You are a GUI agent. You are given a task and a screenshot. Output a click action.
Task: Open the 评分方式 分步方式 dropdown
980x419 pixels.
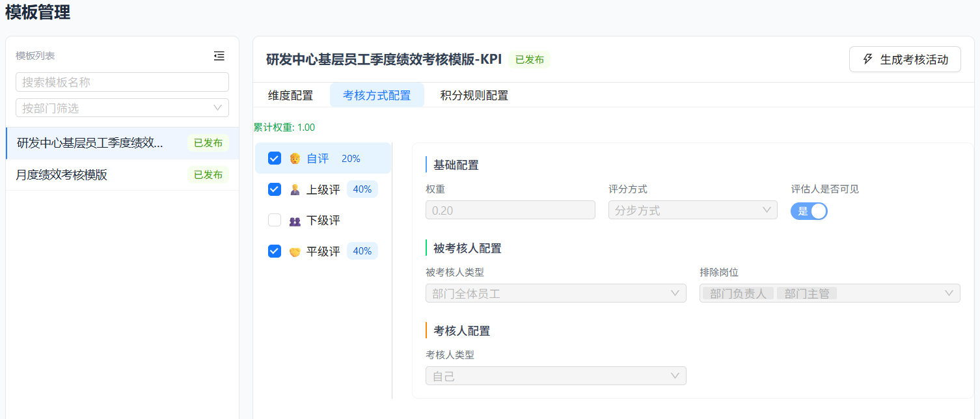[x=693, y=210]
